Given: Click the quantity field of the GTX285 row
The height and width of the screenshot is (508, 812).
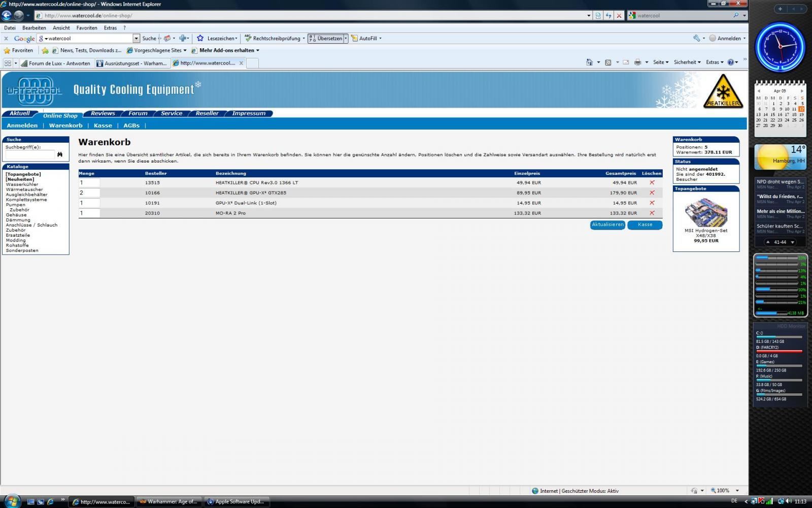Looking at the screenshot, I should [89, 193].
